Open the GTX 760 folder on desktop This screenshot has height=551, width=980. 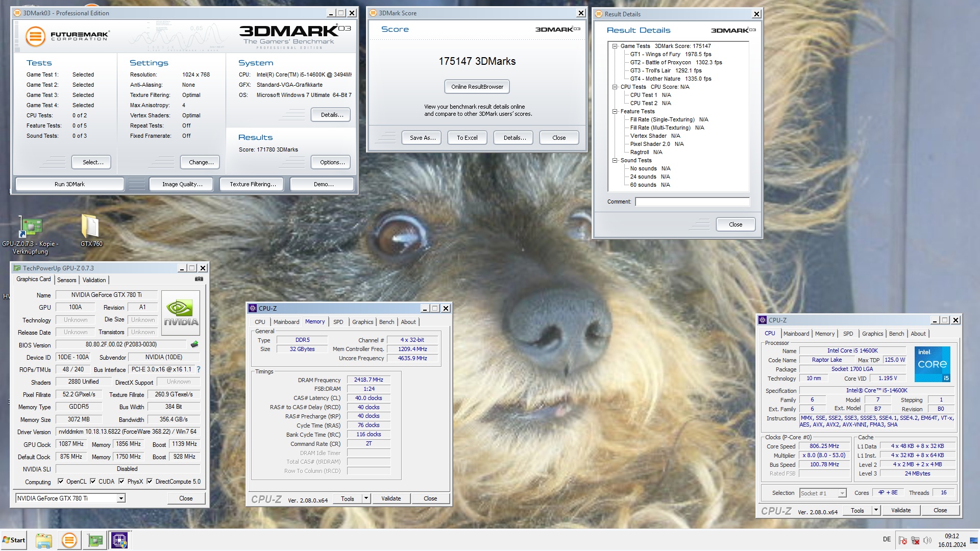coord(91,231)
